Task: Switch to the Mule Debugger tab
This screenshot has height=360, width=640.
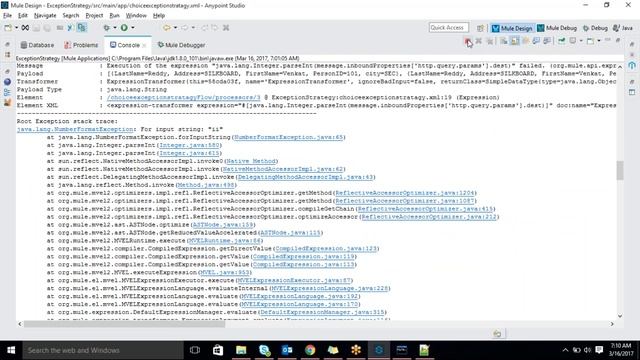Action: click(x=181, y=45)
